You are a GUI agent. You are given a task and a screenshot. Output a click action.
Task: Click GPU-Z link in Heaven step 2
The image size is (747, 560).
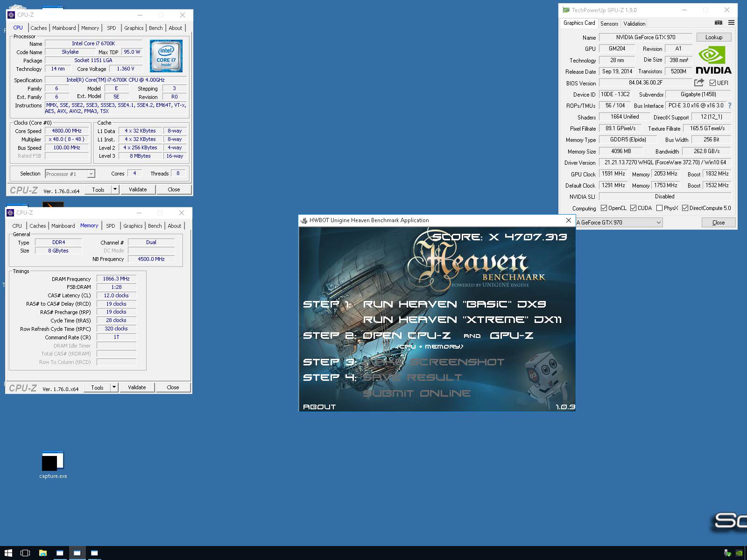pyautogui.click(x=512, y=336)
